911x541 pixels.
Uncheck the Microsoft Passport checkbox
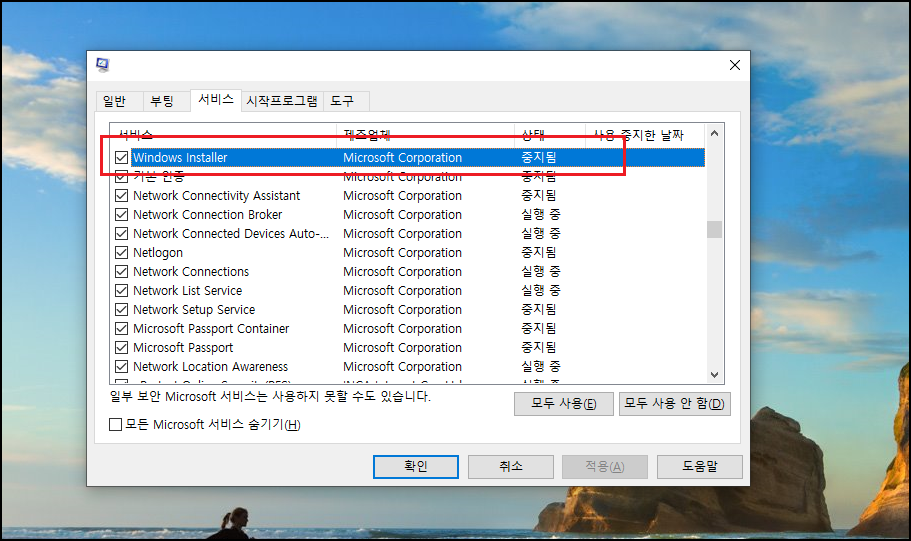(x=121, y=347)
